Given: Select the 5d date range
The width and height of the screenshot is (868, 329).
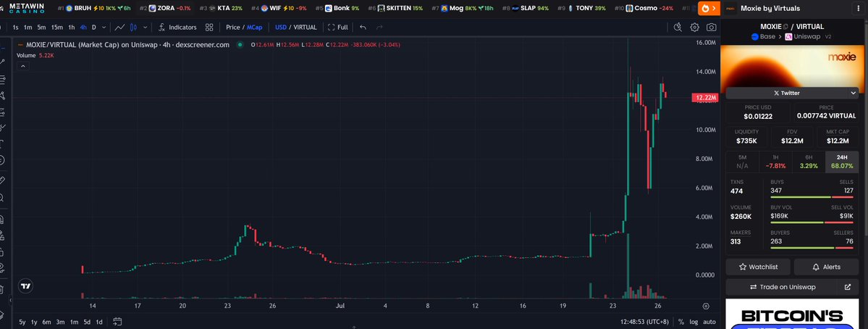Looking at the screenshot, I should coord(87,322).
